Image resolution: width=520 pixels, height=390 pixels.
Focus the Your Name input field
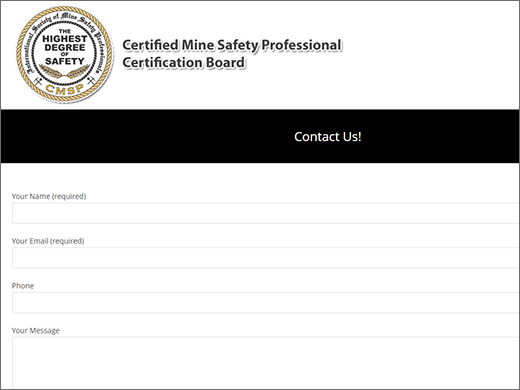[x=265, y=213]
